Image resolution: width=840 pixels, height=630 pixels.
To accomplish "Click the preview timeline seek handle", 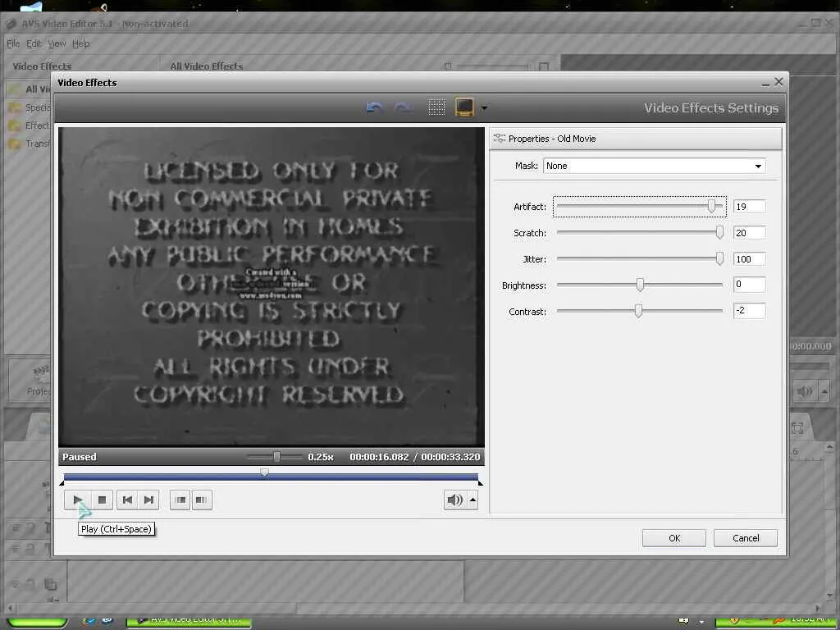I will coord(265,473).
